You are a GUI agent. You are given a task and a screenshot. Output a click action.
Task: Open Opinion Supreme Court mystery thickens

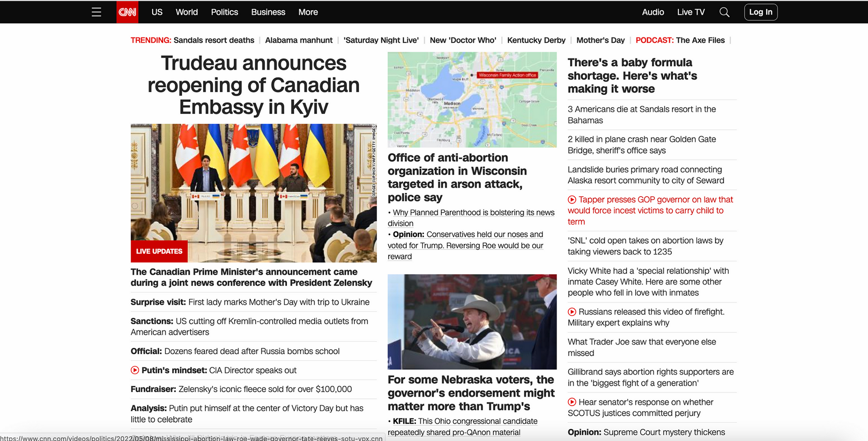coord(646,432)
